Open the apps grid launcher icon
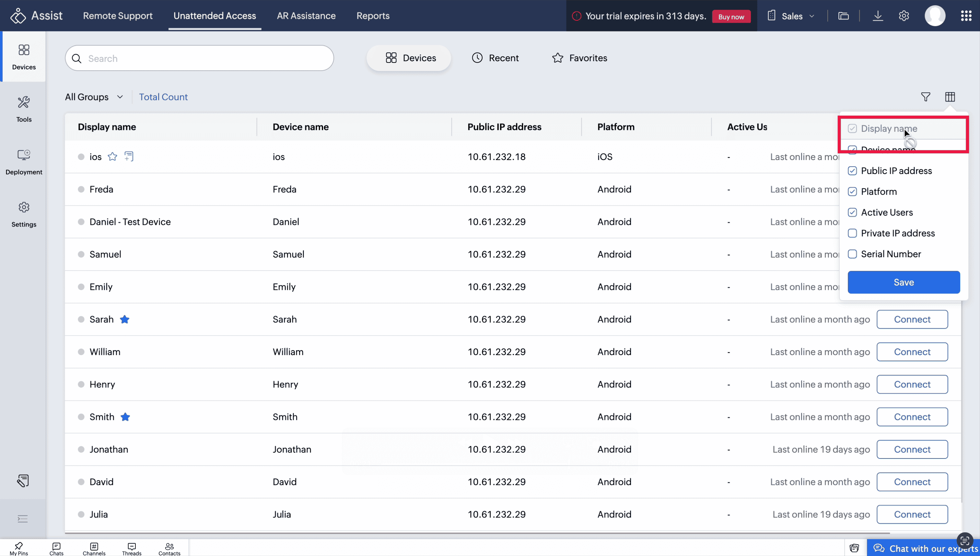 coord(966,16)
